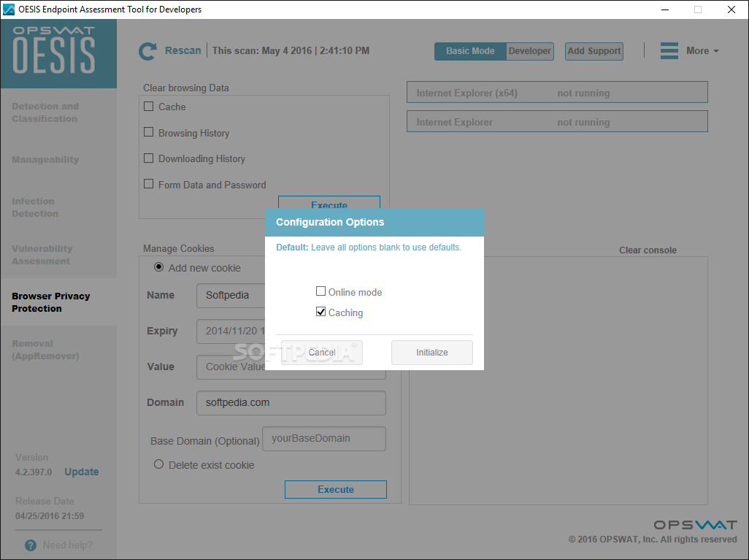749x560 pixels.
Task: Switch to Basic Mode
Action: coord(470,51)
